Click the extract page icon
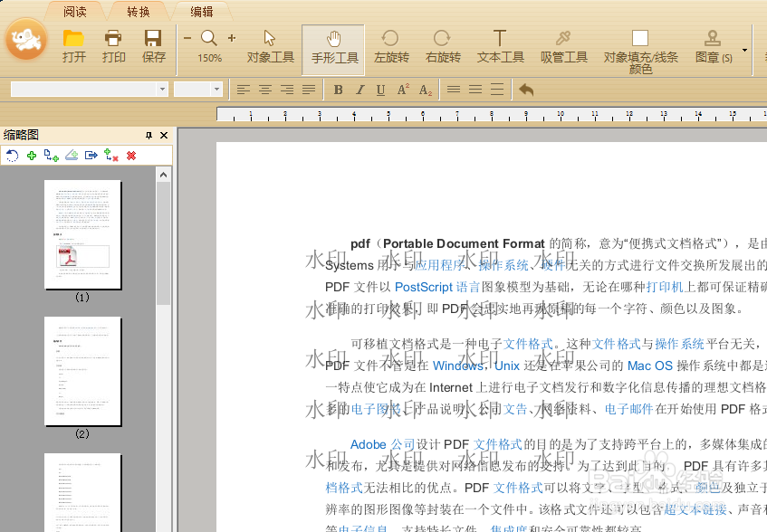767x532 pixels. pyautogui.click(x=91, y=156)
